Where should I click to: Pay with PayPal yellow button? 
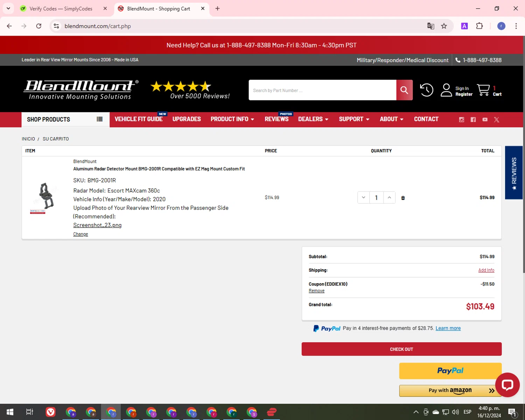[450, 371]
